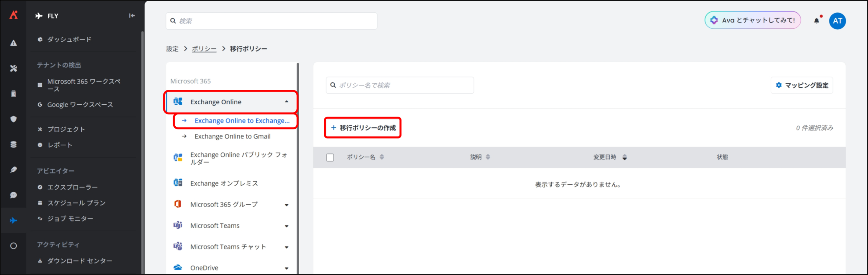Image resolution: width=868 pixels, height=275 pixels.
Task: Click the warning triangle icon in left rail
Action: tap(14, 43)
